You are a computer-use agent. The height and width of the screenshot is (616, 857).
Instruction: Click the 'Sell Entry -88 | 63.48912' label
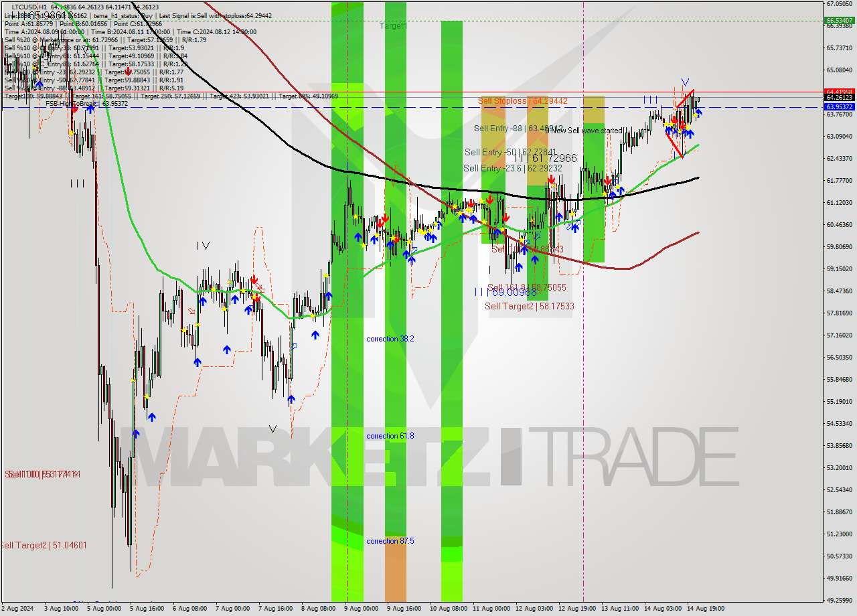click(x=518, y=128)
